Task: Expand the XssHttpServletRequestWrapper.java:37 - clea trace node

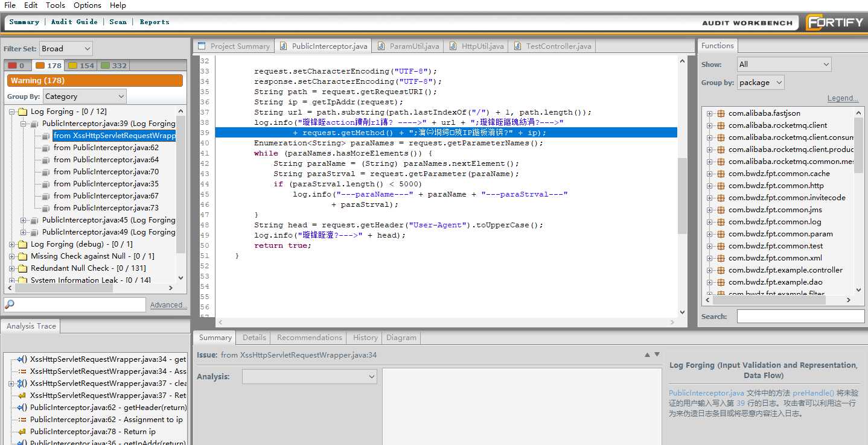Action: tap(11, 383)
